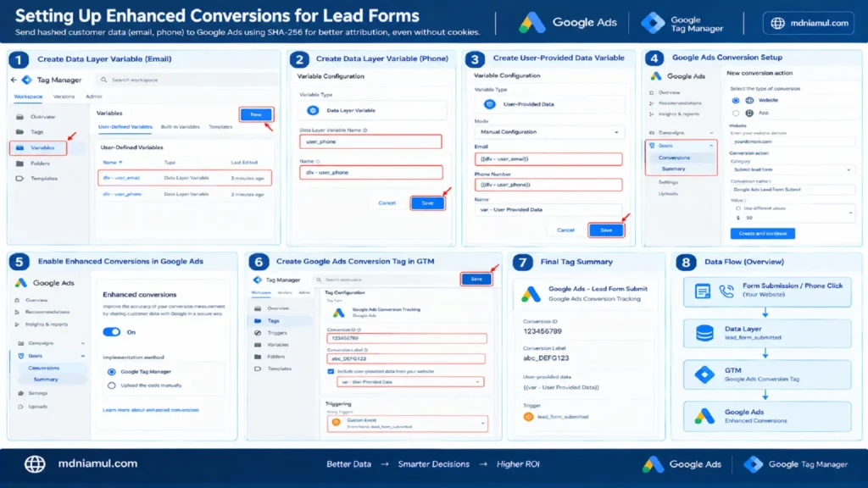This screenshot has width=868, height=488.
Task: Select the Workspace tab in step 1
Action: (x=28, y=97)
